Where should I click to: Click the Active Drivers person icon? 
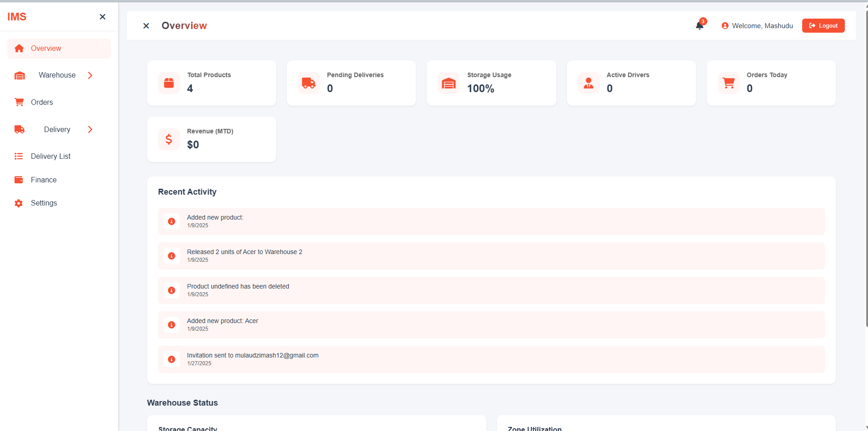tap(589, 83)
